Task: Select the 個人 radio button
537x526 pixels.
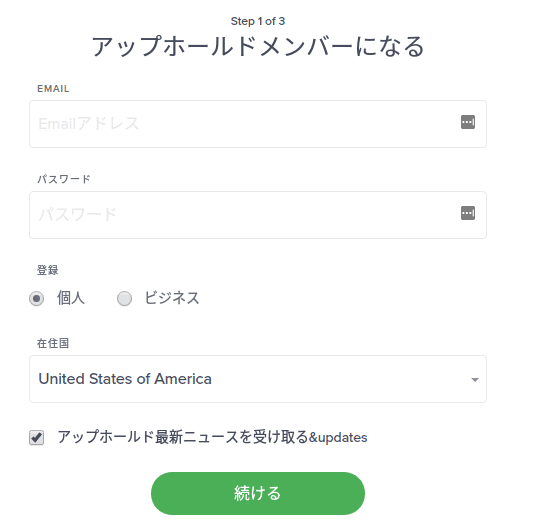Action: tap(37, 298)
